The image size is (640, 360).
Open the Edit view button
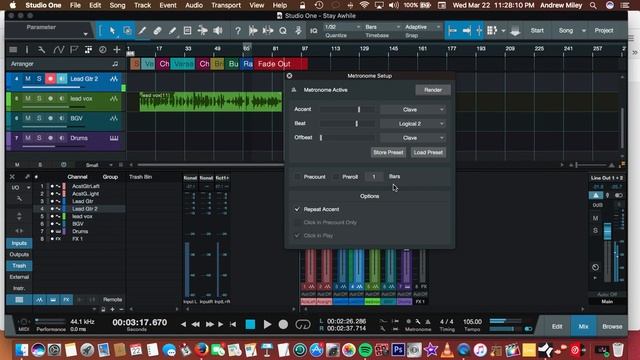(x=557, y=326)
